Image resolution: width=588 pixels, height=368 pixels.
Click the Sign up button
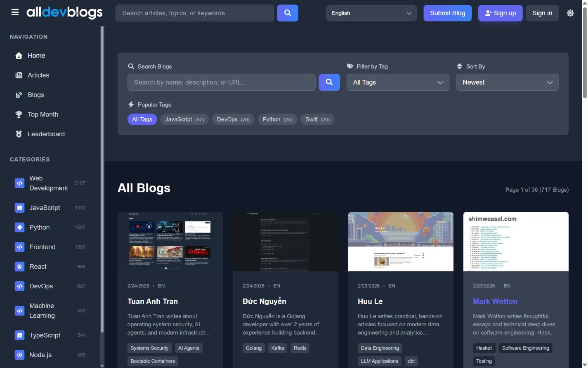pos(500,13)
